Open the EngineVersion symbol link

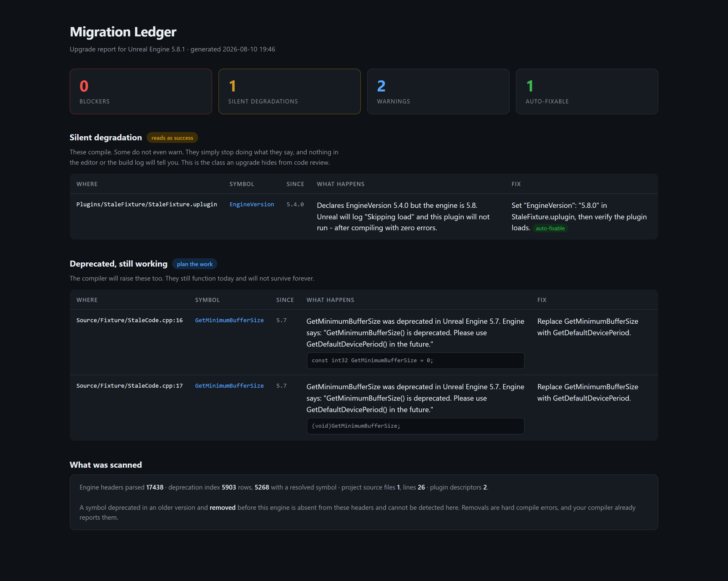252,205
